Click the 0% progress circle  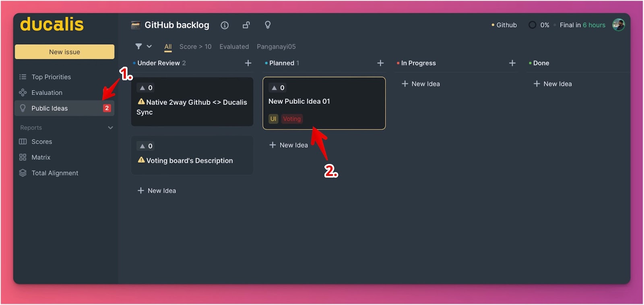click(x=532, y=25)
